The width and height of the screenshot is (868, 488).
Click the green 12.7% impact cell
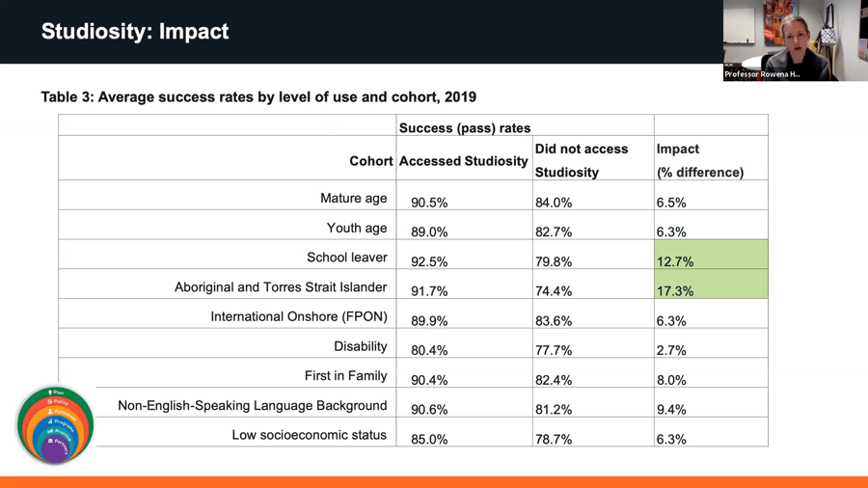[711, 256]
